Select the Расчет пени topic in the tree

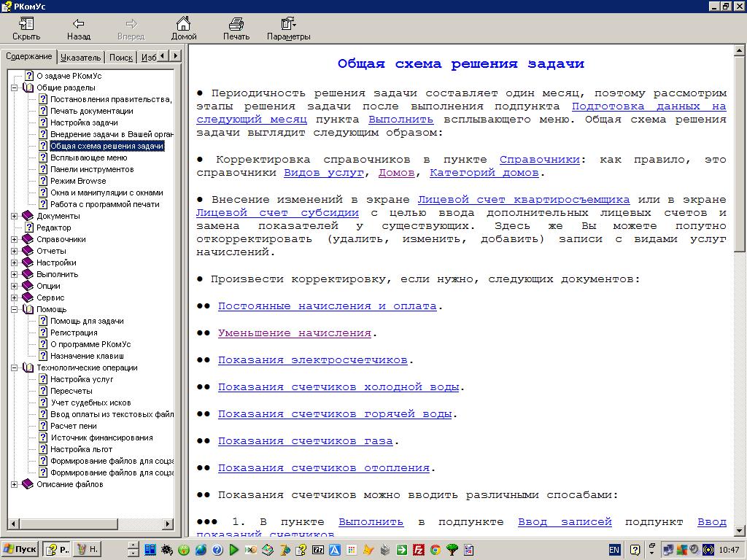click(x=73, y=426)
